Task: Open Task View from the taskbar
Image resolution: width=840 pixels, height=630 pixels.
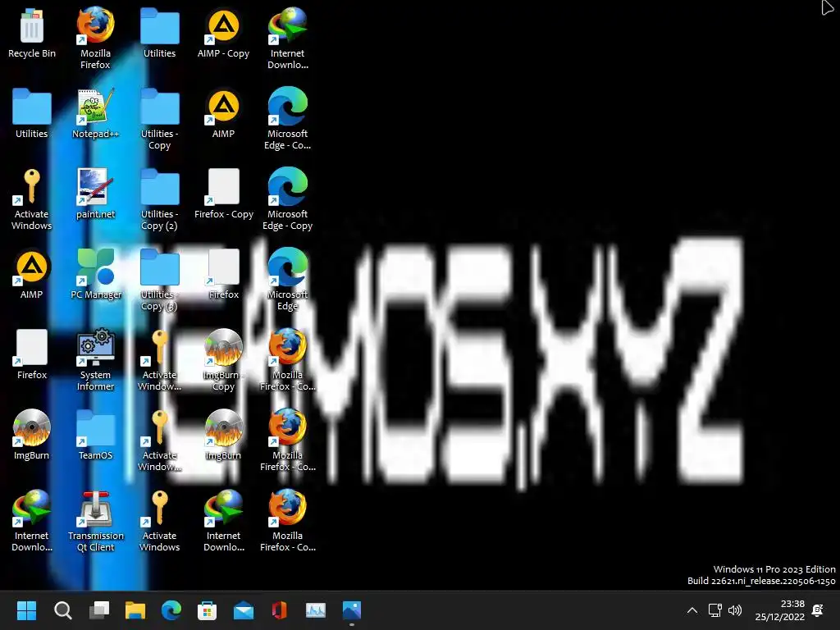Action: [x=99, y=610]
